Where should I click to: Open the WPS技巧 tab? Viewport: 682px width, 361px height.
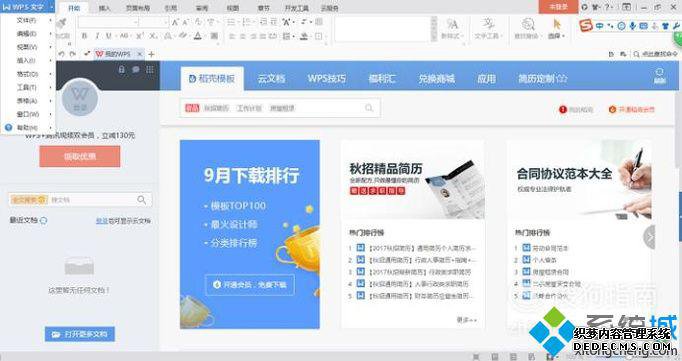pos(327,79)
